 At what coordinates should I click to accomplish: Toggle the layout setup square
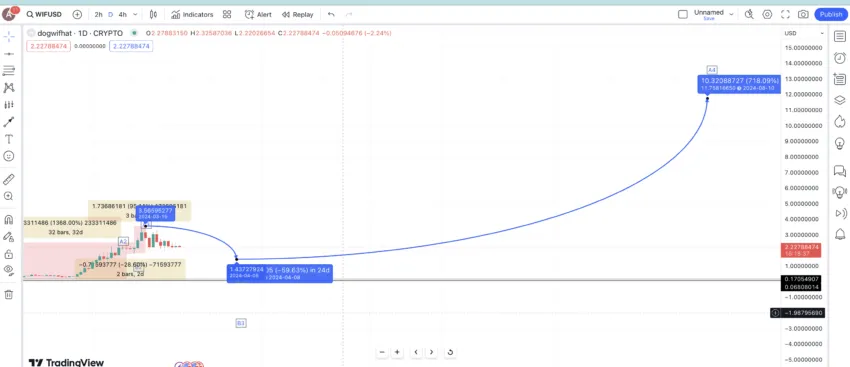tap(683, 14)
